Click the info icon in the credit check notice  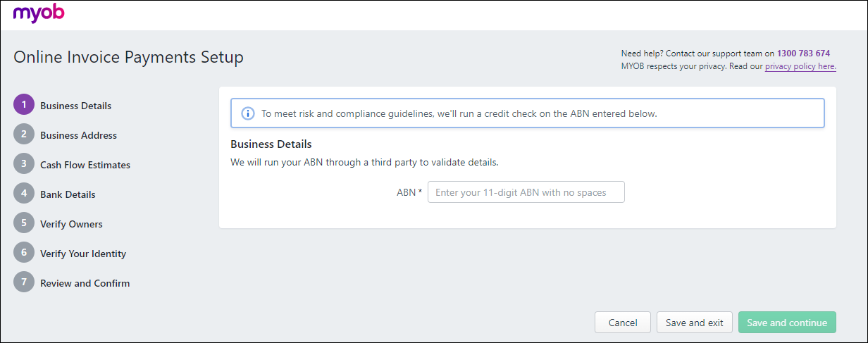pos(248,113)
